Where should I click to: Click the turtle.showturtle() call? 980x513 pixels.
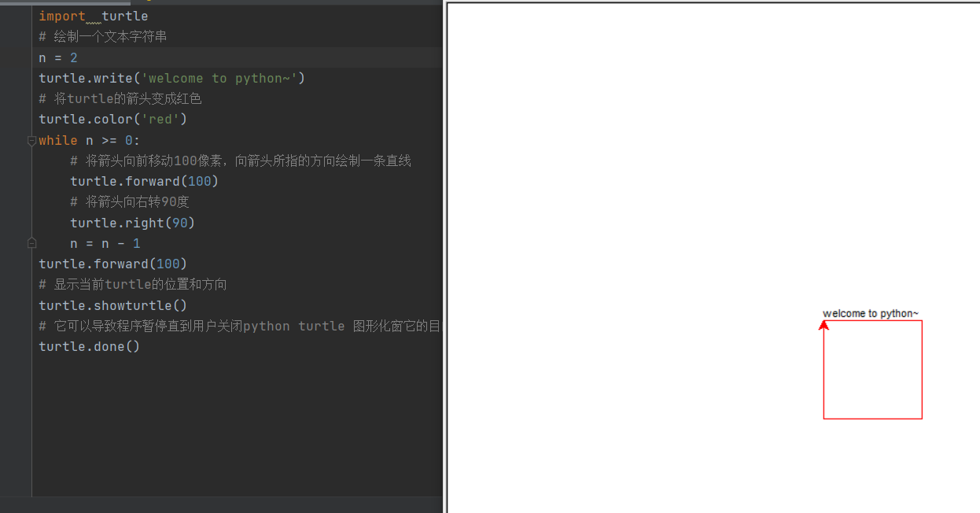112,305
